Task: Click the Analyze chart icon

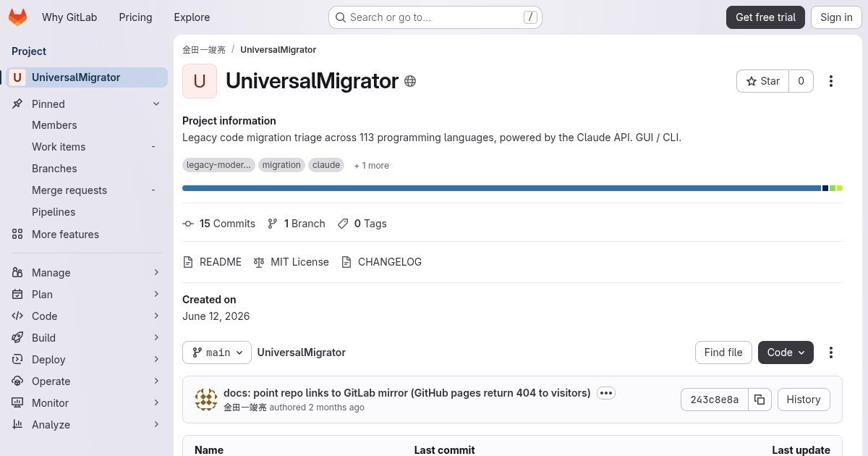Action: [17, 425]
